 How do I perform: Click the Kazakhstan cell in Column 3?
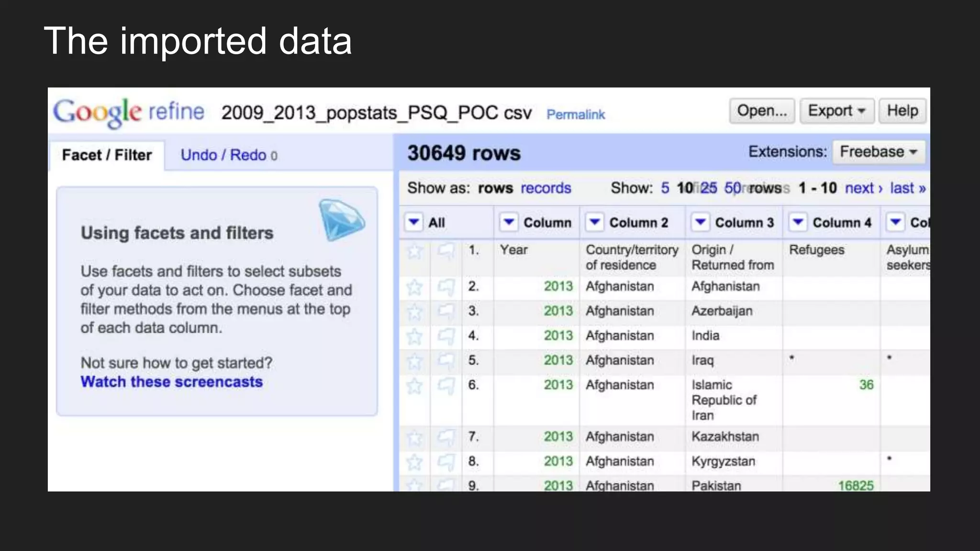(x=734, y=439)
